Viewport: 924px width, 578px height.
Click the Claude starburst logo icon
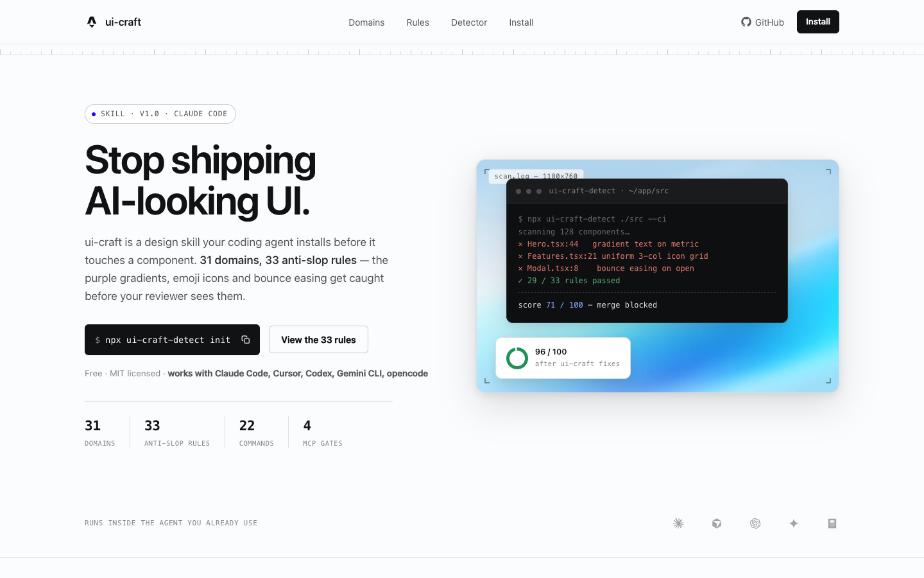(x=678, y=523)
